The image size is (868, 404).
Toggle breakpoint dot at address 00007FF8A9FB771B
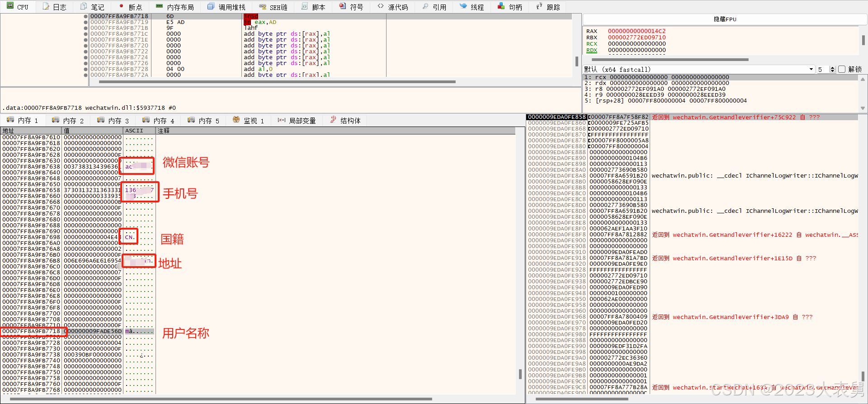pos(86,28)
